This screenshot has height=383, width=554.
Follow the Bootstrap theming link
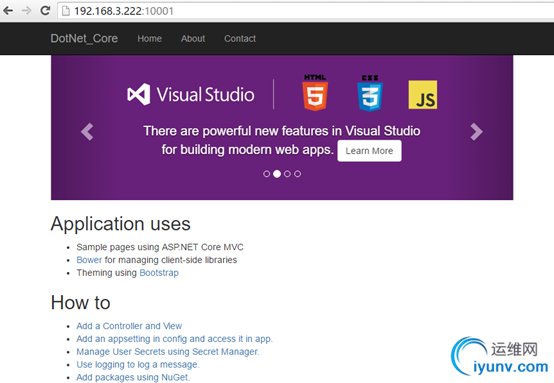(159, 273)
